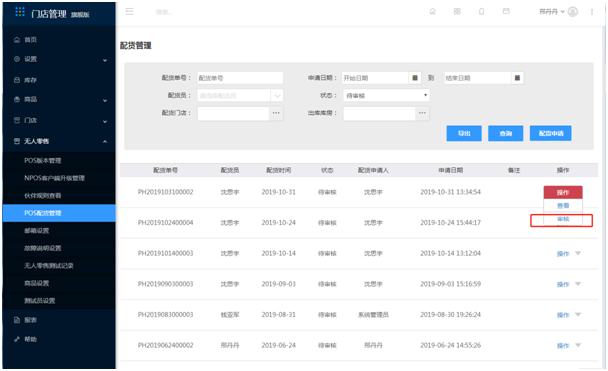
Task: Click the top bar search field
Action: pos(164,12)
